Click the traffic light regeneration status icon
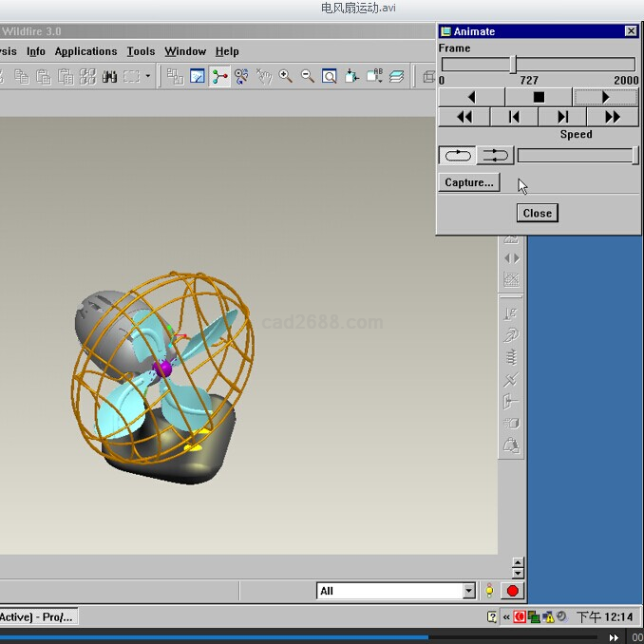 tap(489, 591)
